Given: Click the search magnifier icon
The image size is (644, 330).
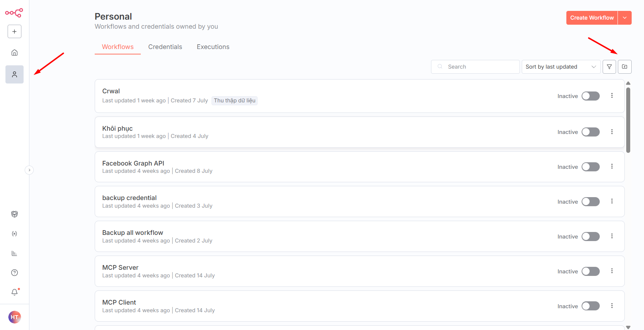Looking at the screenshot, I should click(x=440, y=67).
